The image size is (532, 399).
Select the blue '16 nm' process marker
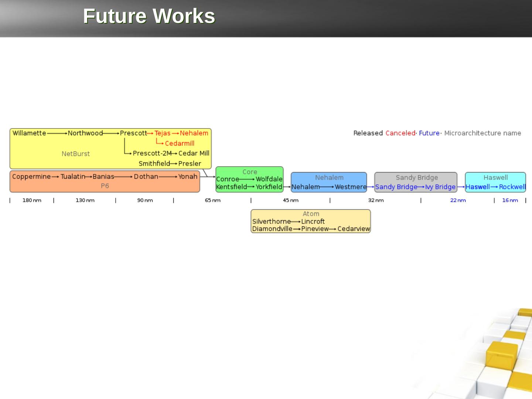coord(510,200)
